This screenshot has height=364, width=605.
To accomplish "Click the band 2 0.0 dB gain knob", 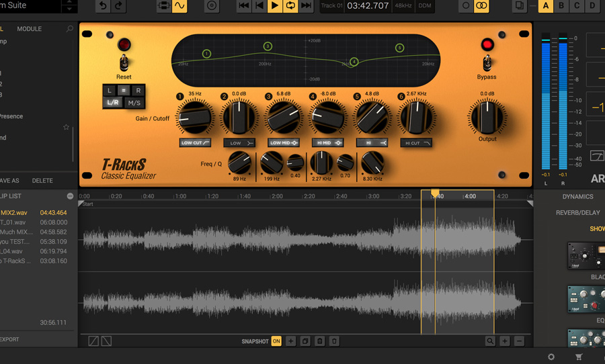I will coord(239,118).
